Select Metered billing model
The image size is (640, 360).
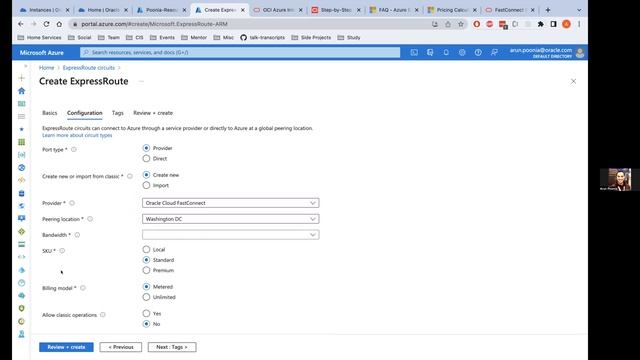[146, 287]
